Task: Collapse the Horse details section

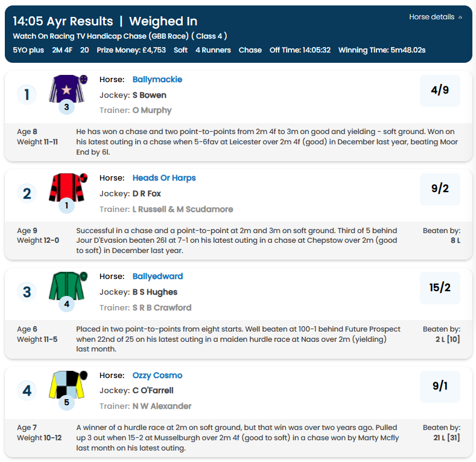Action: coord(431,17)
